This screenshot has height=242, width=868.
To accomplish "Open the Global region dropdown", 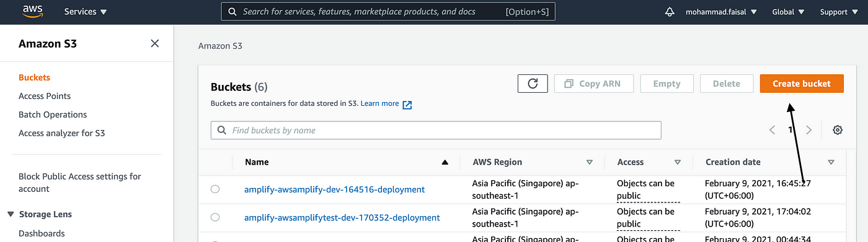I will pyautogui.click(x=788, y=12).
